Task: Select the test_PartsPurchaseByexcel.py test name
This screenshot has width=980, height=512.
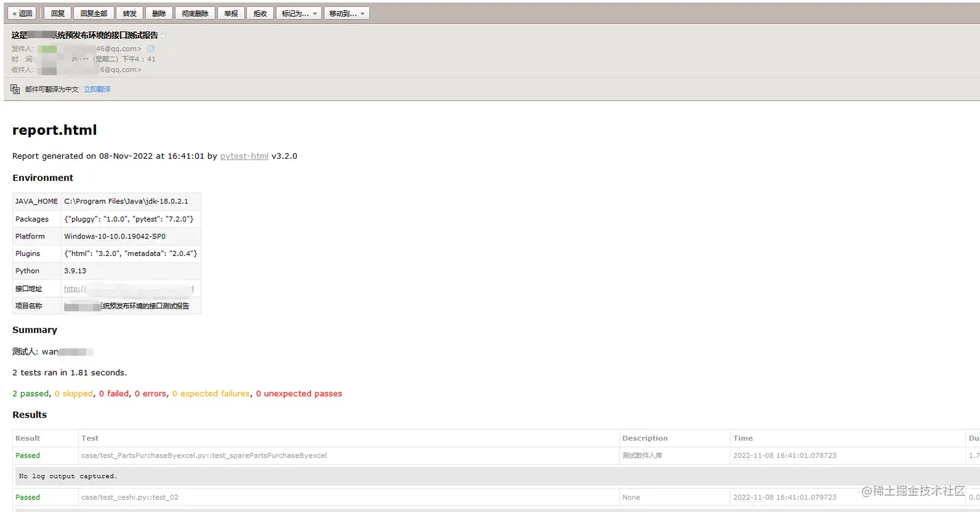Action: 204,456
